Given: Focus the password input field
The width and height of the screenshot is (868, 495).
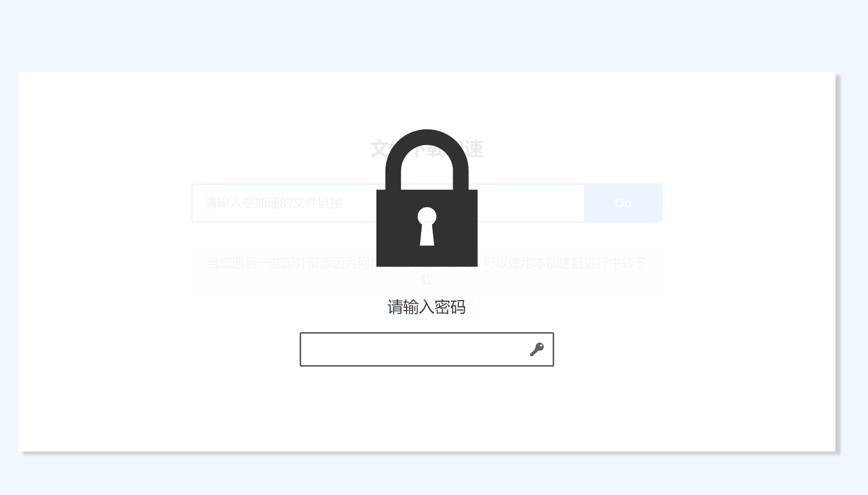Looking at the screenshot, I should click(427, 349).
